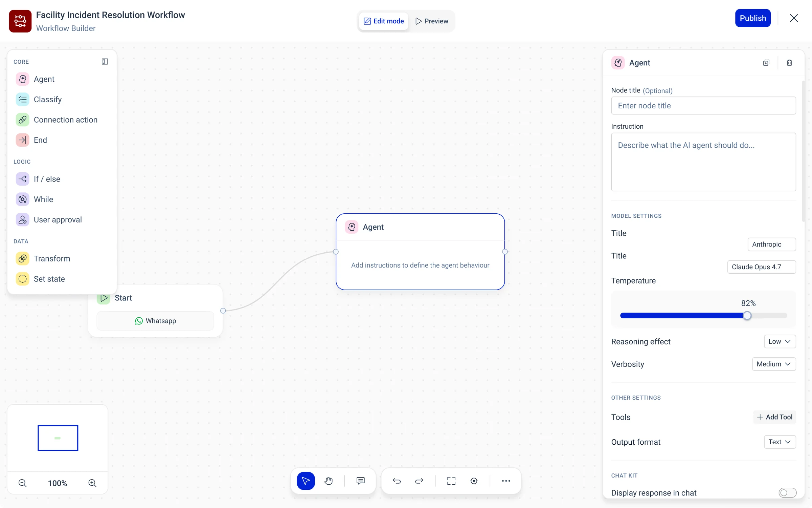Fit the canvas to screen
812x508 pixels.
(451, 481)
